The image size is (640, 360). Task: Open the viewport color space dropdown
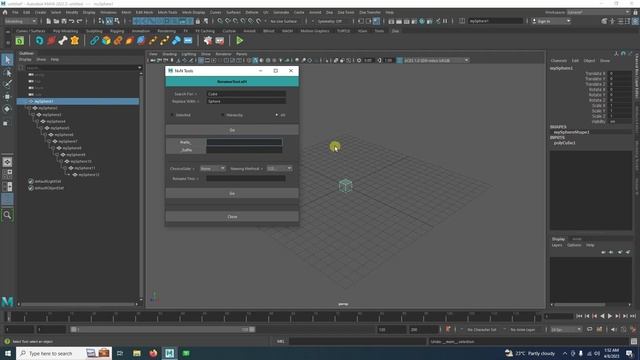[436, 60]
